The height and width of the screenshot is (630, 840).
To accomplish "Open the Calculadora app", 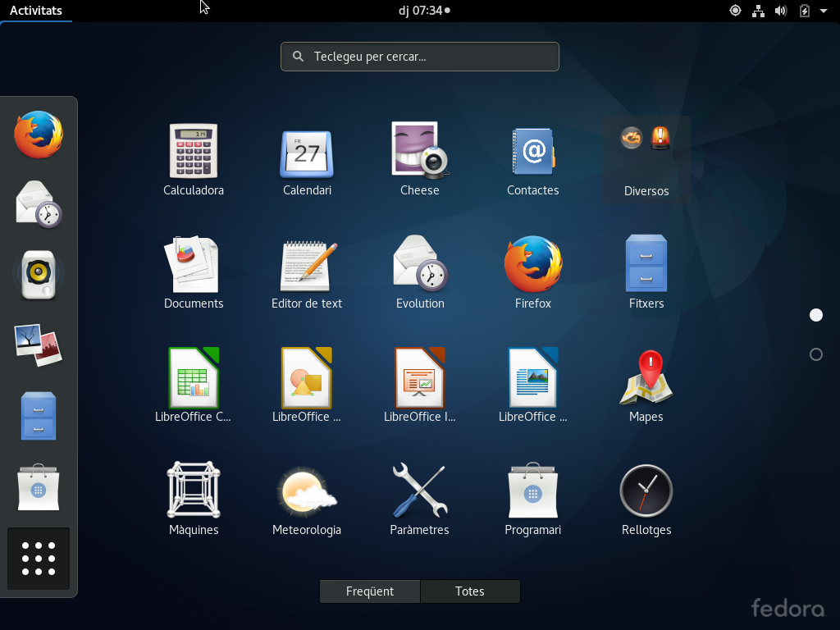I will (194, 159).
